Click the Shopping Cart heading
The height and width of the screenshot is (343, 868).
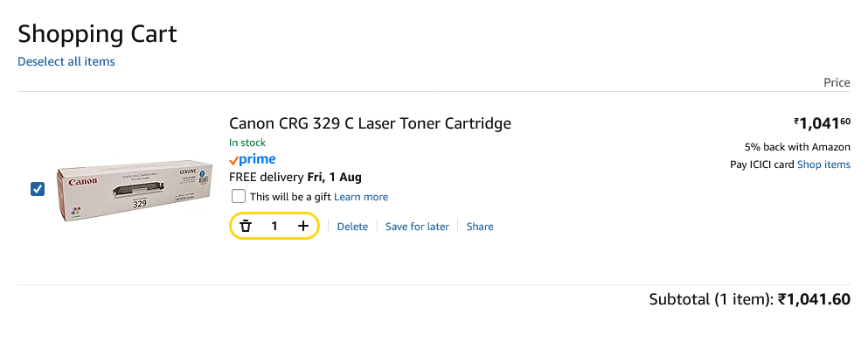[97, 34]
